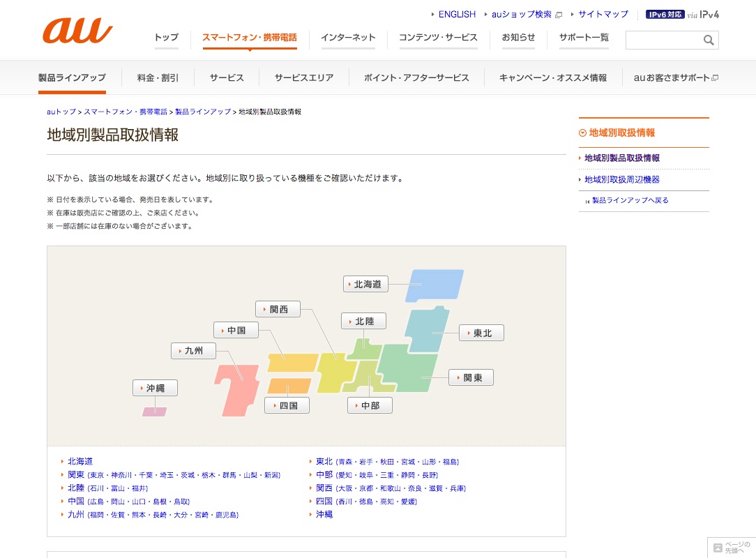Click the 製品ラインアップ breadcrumb link
Image resolution: width=756 pixels, height=558 pixels.
[x=203, y=112]
